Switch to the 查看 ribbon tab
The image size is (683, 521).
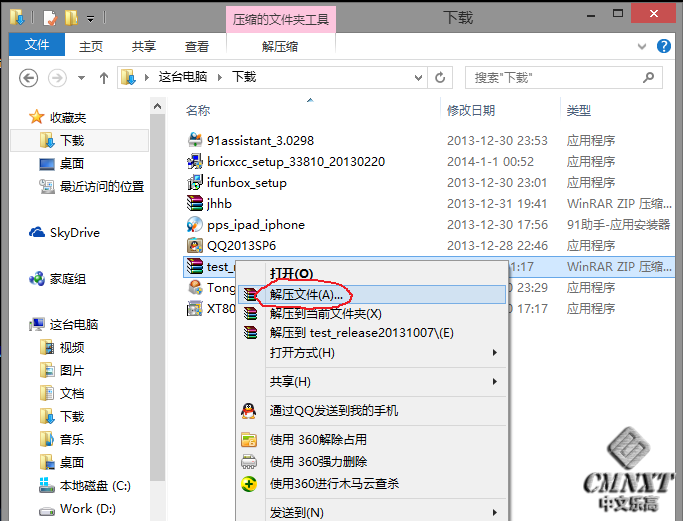click(197, 46)
